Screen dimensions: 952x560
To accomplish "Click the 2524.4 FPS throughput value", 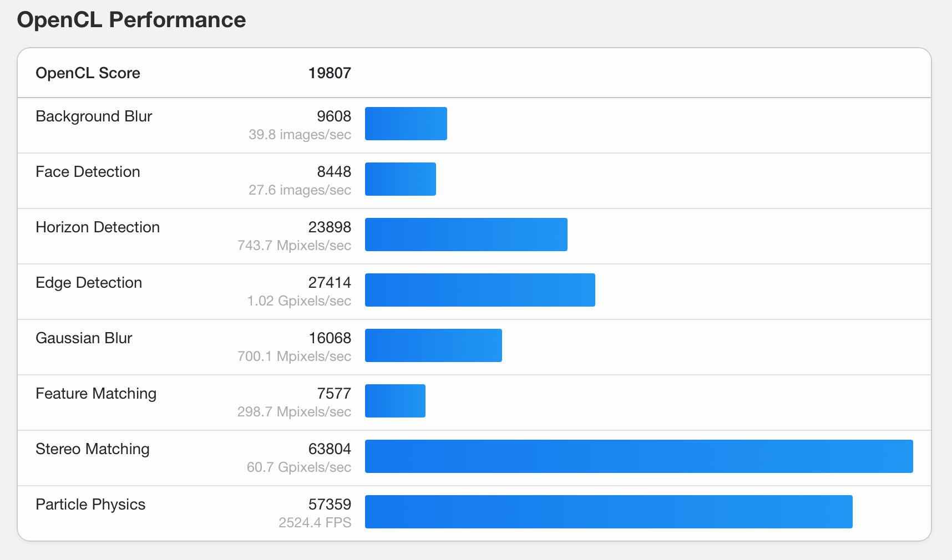I will [x=315, y=523].
